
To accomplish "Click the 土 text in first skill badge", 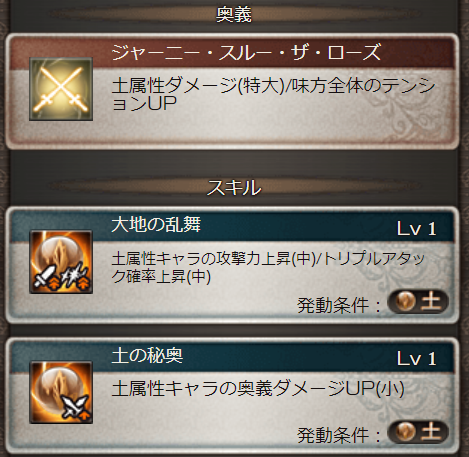I will tap(431, 302).
